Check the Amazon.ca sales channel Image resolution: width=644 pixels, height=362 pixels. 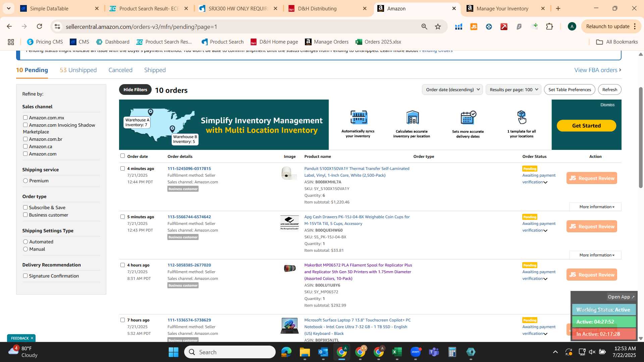coord(25,146)
